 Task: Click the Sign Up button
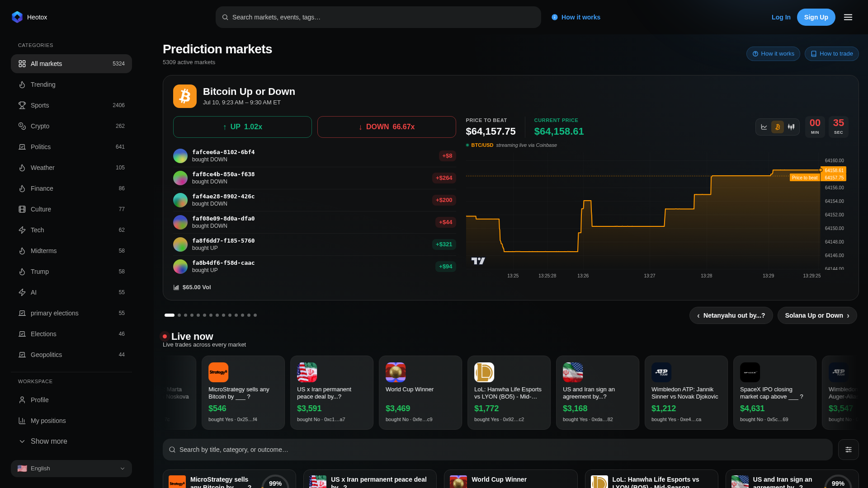coord(816,17)
